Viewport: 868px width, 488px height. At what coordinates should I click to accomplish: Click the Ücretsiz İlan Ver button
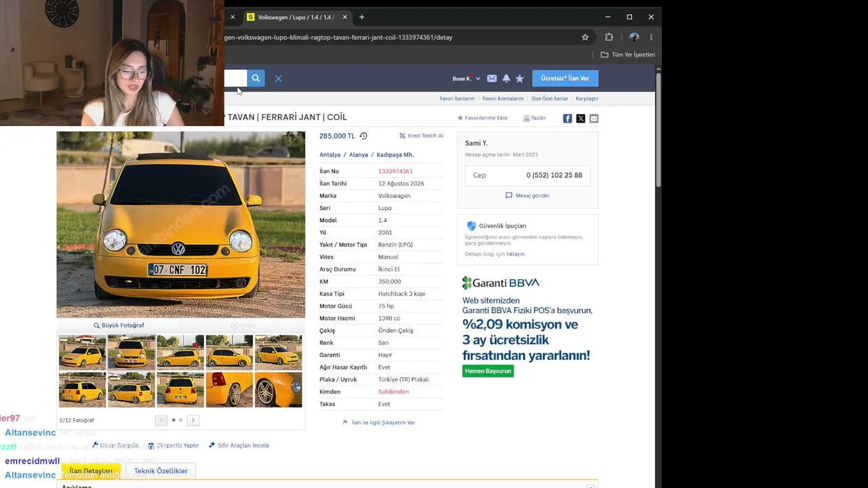tap(565, 79)
